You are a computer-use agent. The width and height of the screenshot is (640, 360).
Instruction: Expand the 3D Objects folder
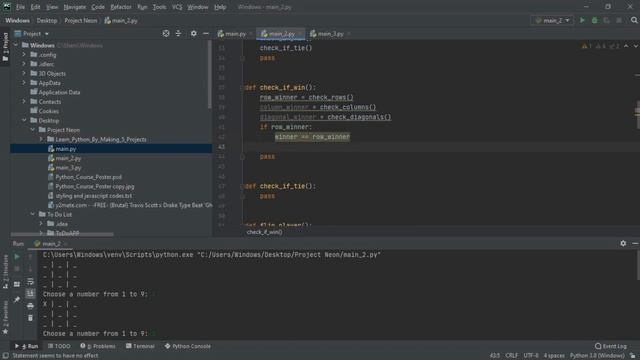tap(24, 73)
